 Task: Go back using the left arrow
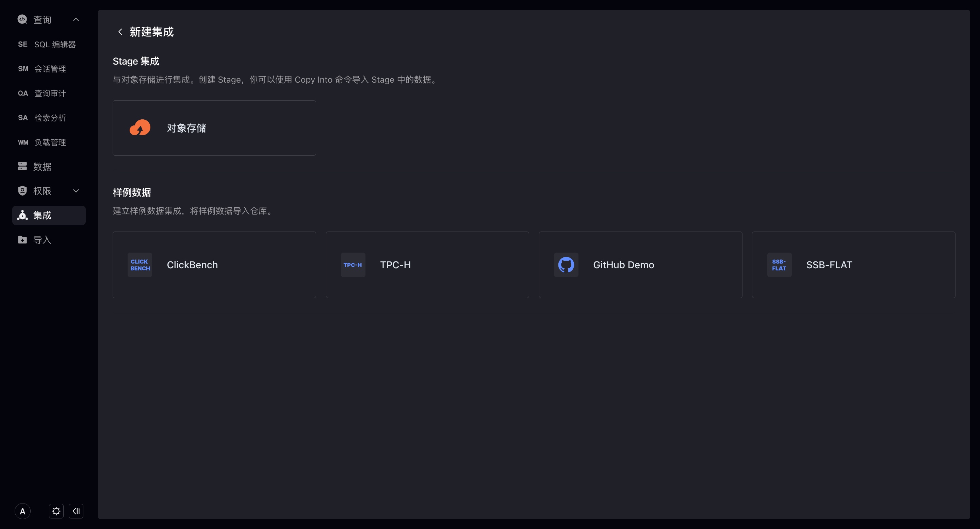point(120,32)
